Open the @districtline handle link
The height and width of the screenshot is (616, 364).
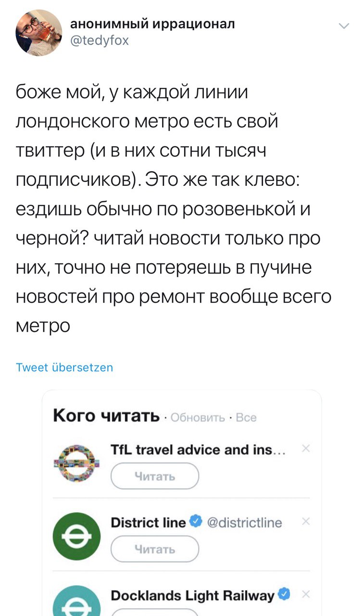[x=244, y=522]
